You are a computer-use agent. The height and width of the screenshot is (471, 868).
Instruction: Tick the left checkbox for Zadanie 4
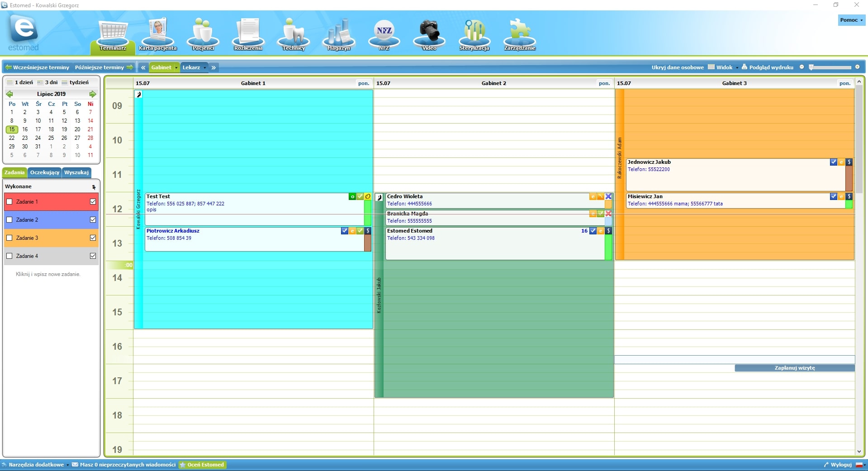coord(9,256)
